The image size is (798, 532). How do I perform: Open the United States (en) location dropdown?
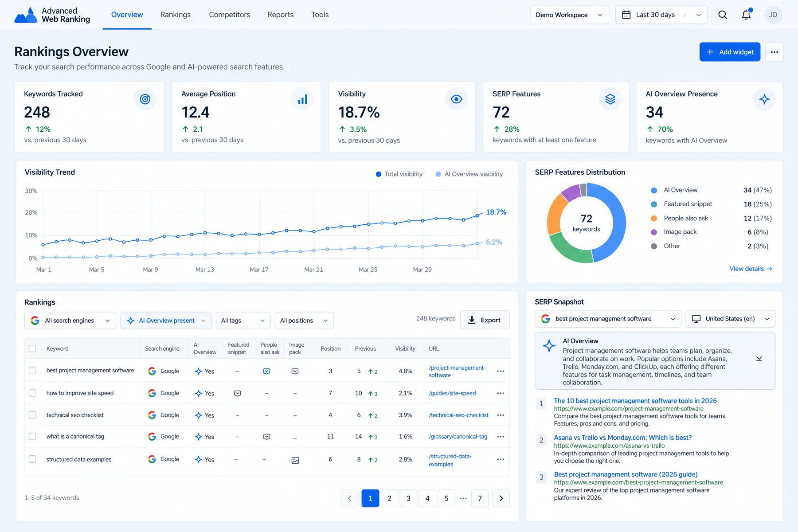tap(730, 319)
